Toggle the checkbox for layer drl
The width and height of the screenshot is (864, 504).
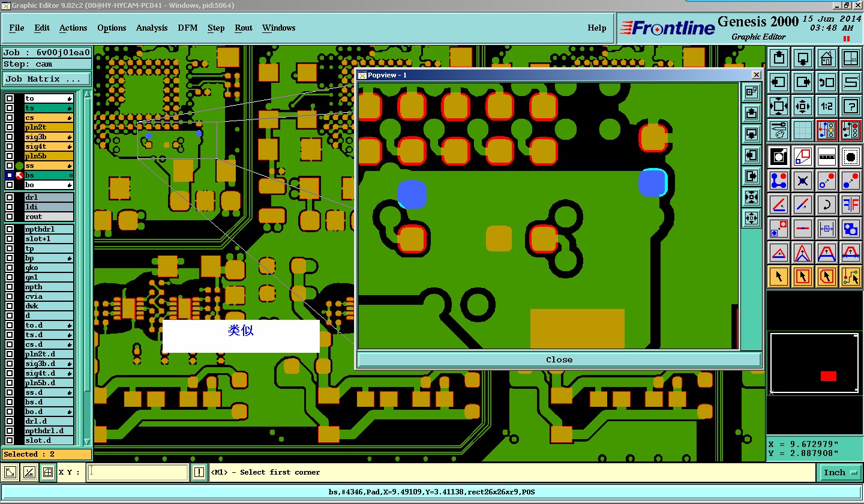pos(10,197)
